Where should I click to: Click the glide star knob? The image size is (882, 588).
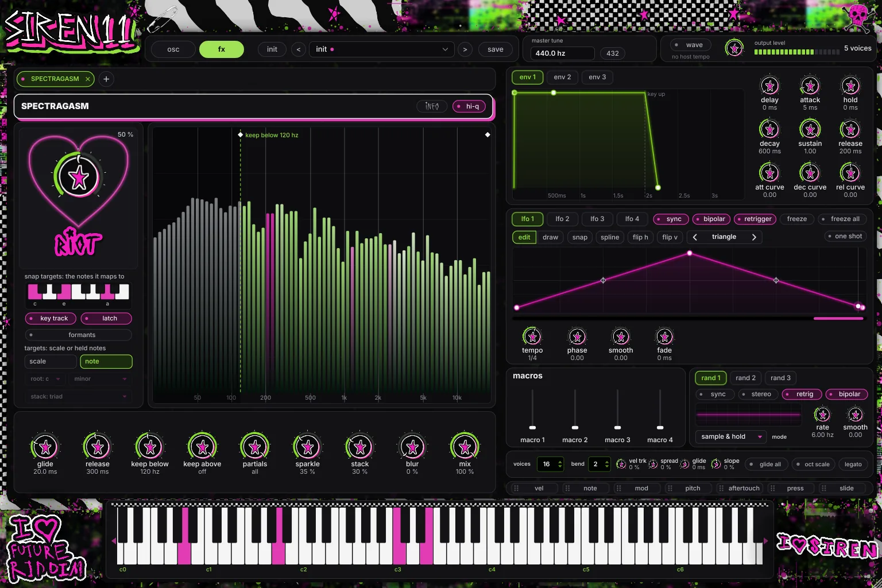coord(45,446)
